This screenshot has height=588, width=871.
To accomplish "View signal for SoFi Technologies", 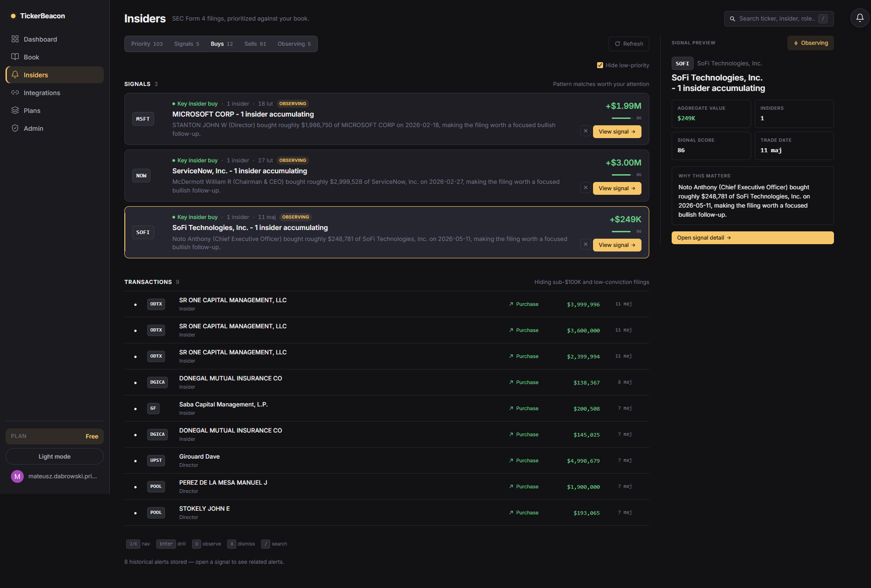I will (617, 245).
